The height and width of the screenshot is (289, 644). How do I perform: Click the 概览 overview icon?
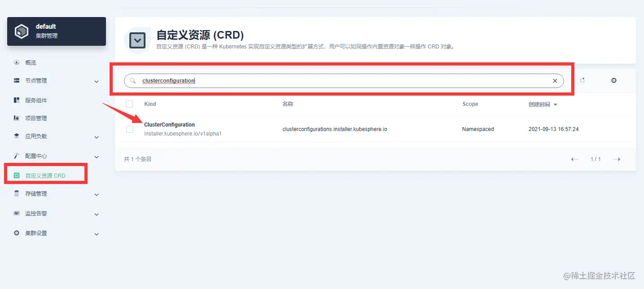pos(17,62)
